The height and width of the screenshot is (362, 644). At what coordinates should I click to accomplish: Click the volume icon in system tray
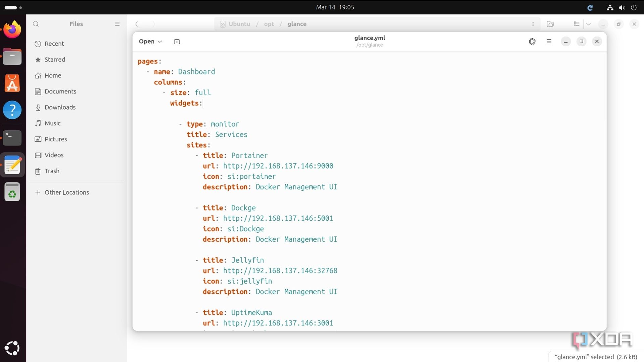tap(622, 7)
